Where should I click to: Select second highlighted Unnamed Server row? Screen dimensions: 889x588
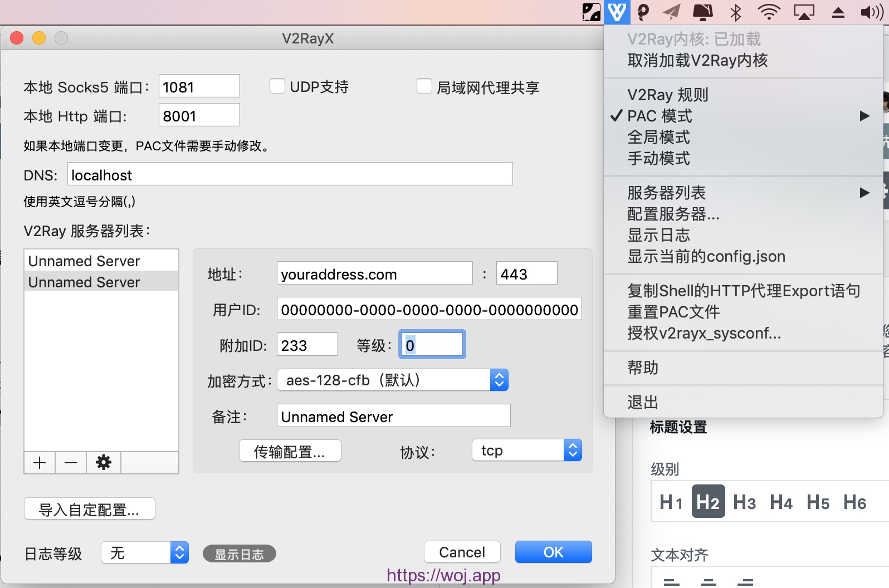101,282
